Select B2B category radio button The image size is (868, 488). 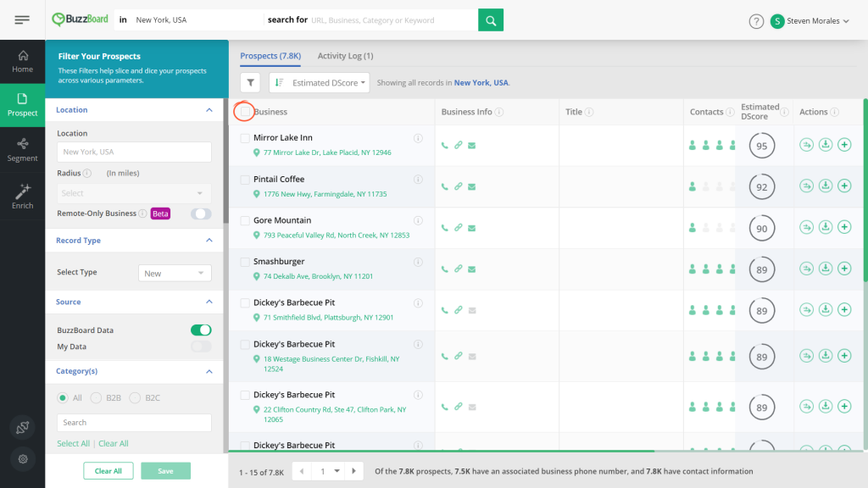coord(96,398)
